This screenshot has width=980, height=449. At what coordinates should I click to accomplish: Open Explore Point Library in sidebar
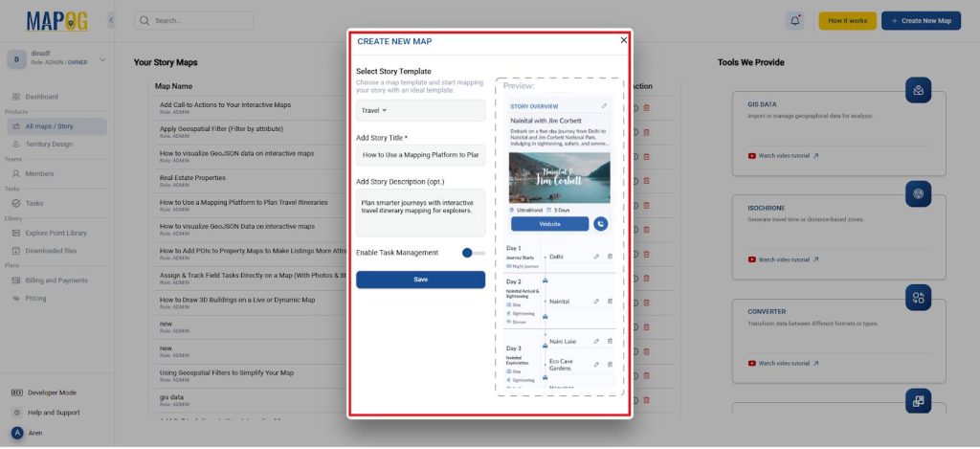[56, 234]
